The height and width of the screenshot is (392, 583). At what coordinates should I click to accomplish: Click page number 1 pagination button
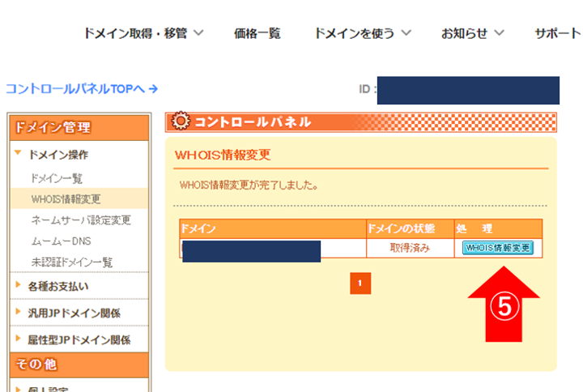pos(360,283)
